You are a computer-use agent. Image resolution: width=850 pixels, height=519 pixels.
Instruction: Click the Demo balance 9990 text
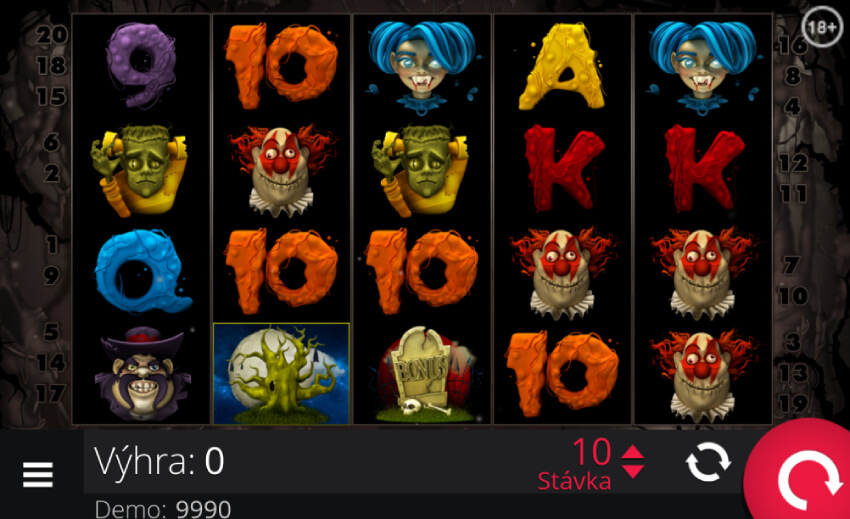(163, 510)
